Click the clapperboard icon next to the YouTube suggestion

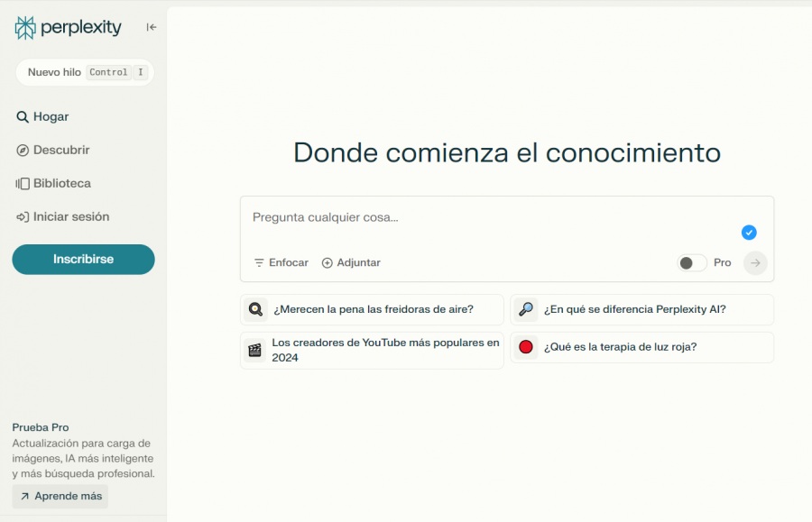(x=255, y=347)
